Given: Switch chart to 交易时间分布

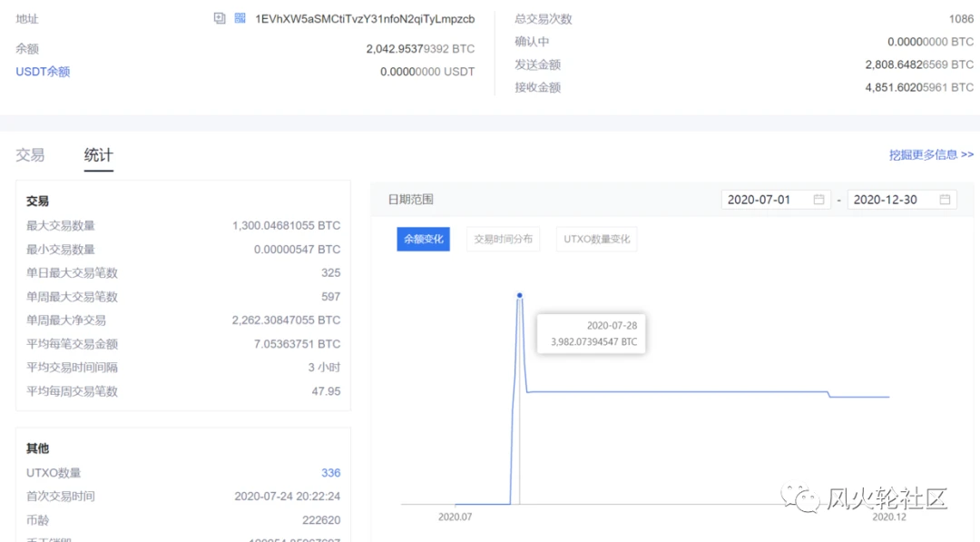Looking at the screenshot, I should [503, 239].
